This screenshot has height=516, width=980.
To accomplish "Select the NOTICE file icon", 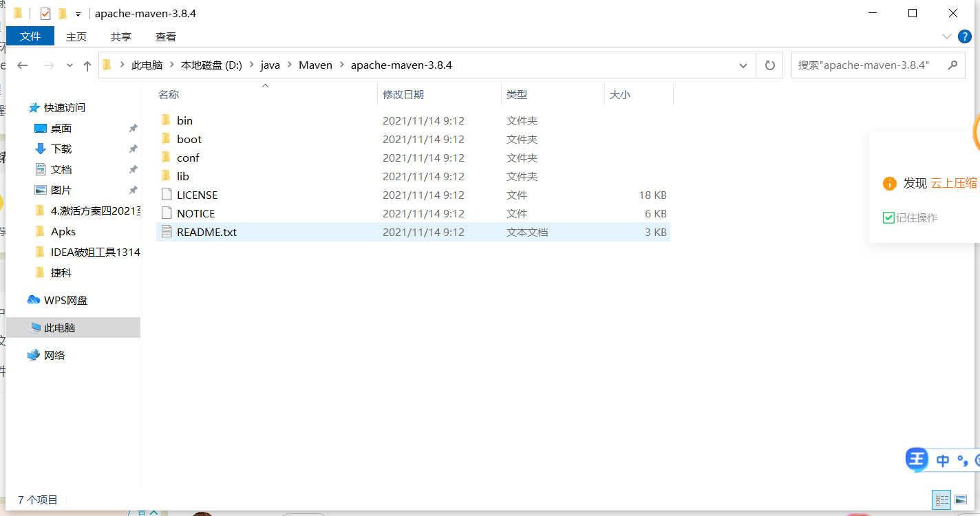I will coord(165,213).
